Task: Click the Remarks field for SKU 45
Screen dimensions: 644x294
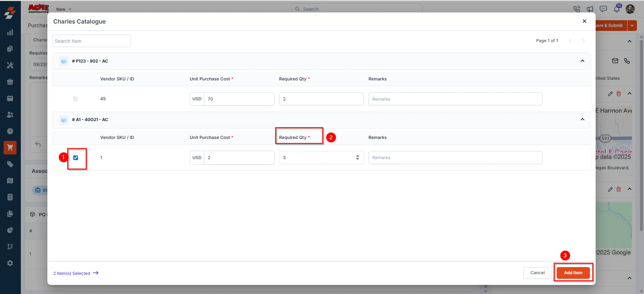Action: (456, 99)
